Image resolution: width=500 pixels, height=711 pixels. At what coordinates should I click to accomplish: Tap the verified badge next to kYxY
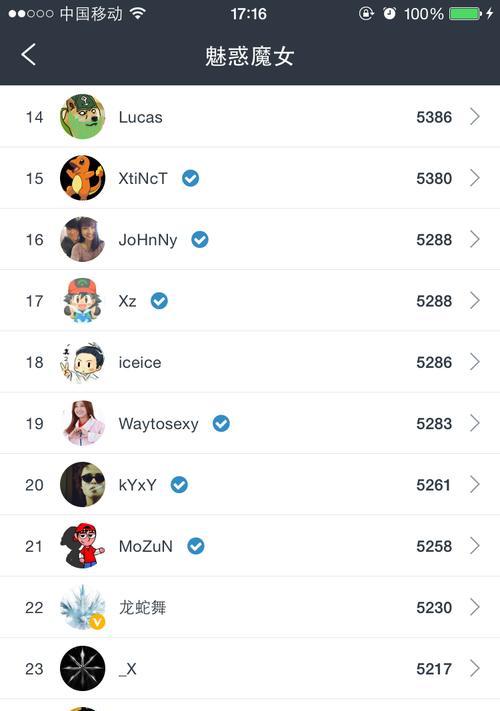tap(179, 485)
